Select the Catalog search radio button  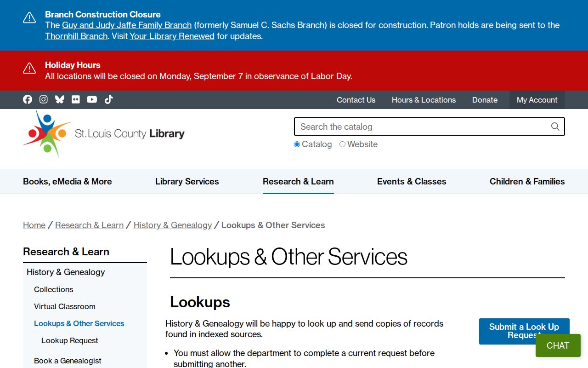[x=297, y=144]
